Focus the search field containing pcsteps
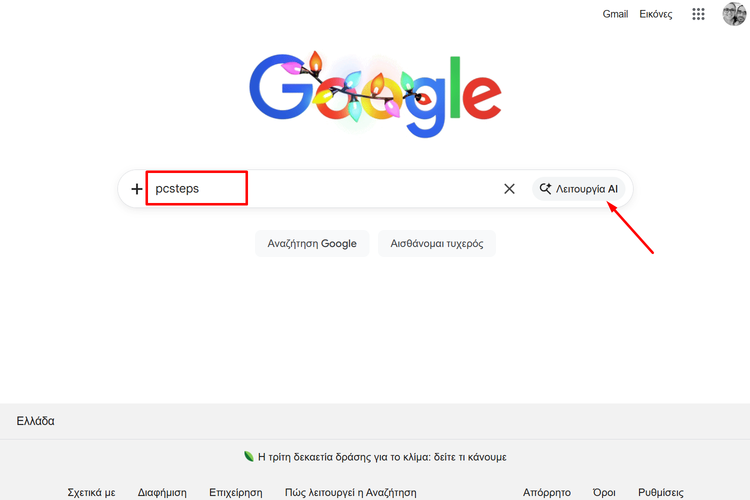The height and width of the screenshot is (500, 750). 325,189
